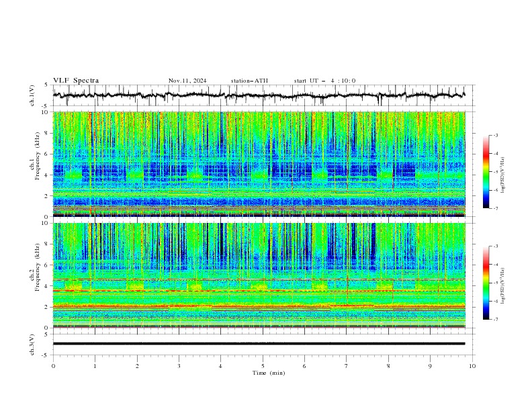Click tick "4" on the time axis
532x411 pixels.
click(220, 366)
